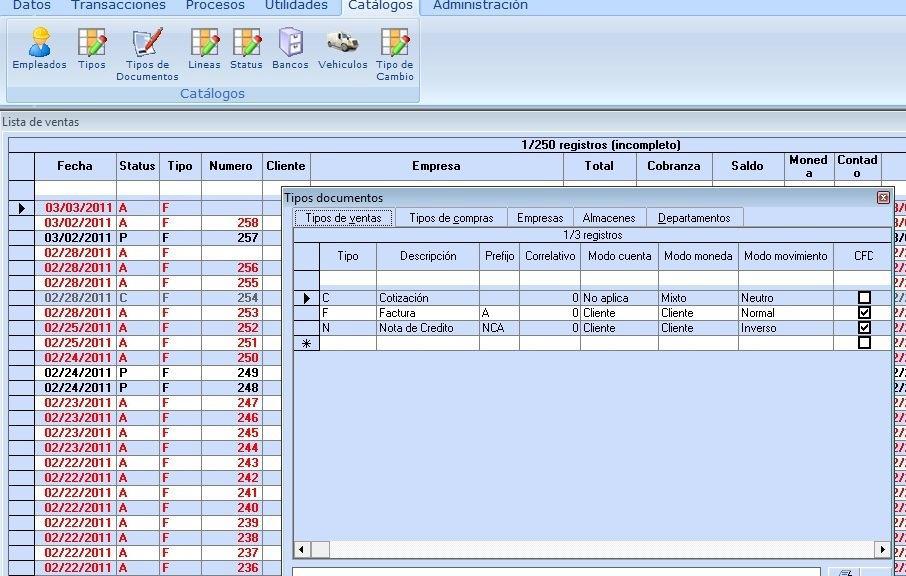Toggle CFC checkbox in new record row
906x576 pixels.
point(864,343)
